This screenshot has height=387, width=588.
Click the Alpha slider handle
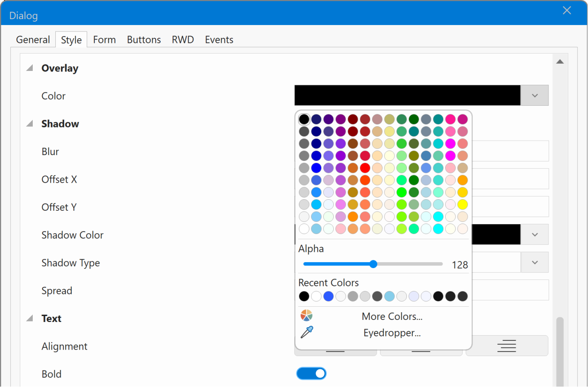(x=373, y=264)
